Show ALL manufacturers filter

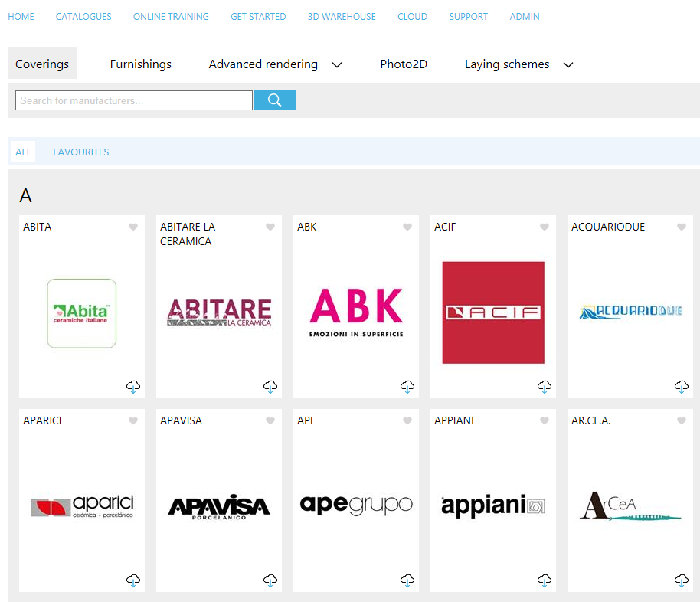tap(23, 152)
